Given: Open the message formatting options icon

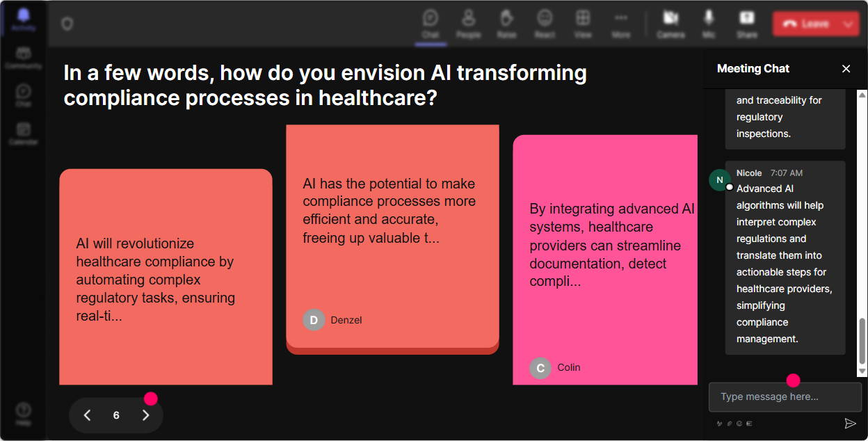Looking at the screenshot, I should (720, 423).
